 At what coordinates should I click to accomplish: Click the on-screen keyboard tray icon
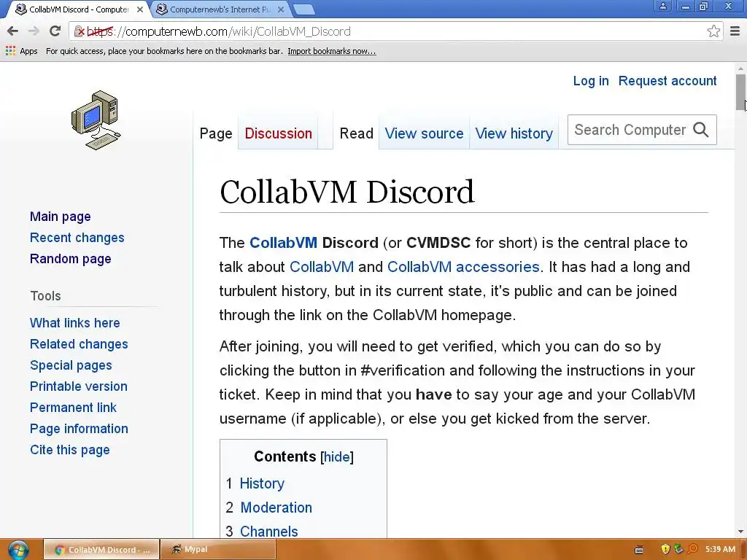639,550
